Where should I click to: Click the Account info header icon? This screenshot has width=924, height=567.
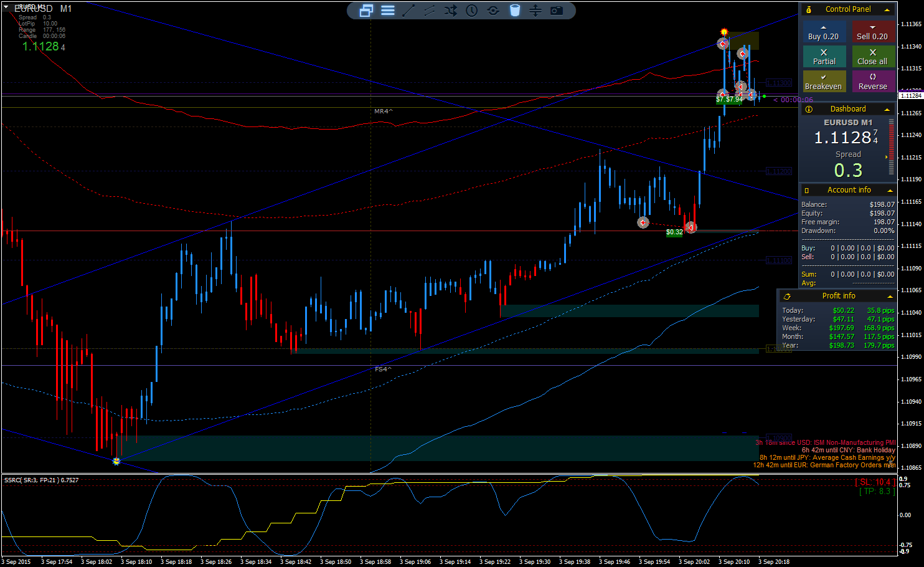(x=807, y=190)
